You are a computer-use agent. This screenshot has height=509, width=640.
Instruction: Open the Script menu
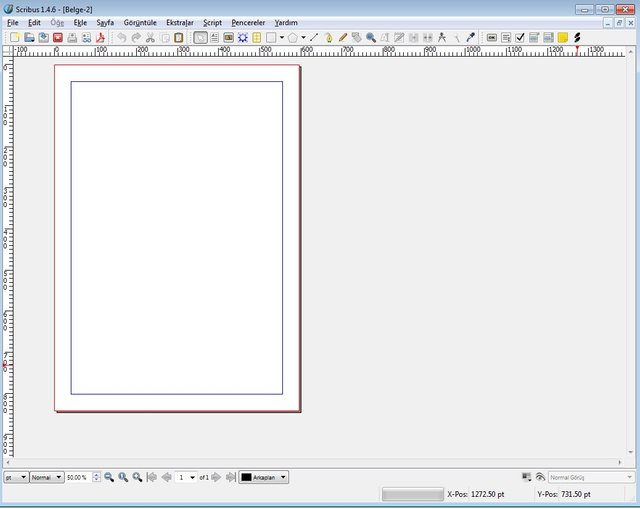point(212,23)
